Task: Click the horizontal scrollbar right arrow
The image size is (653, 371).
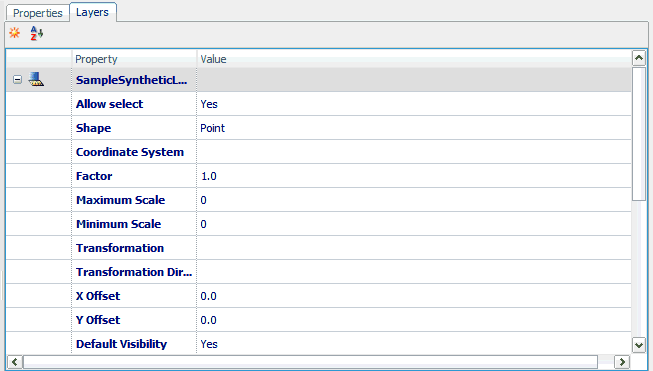Action: point(622,361)
